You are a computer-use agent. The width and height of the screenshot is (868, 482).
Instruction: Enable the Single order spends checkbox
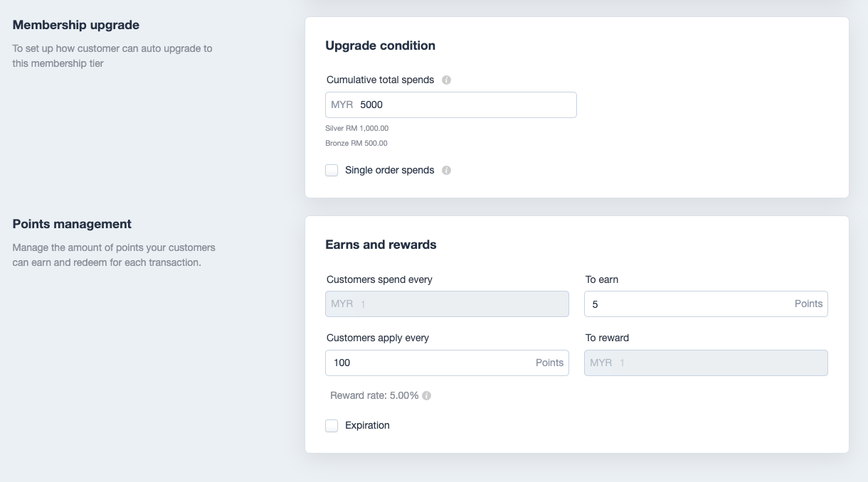tap(332, 171)
